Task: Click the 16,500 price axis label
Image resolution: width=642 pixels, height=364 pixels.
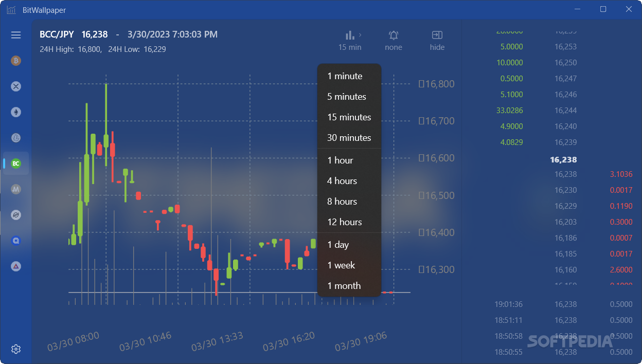Action: [x=437, y=195]
